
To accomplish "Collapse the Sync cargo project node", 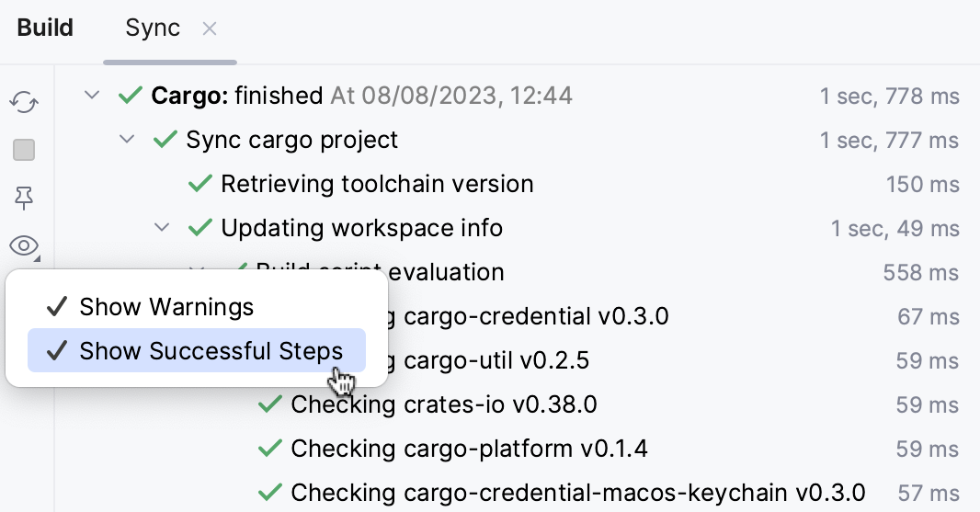I will (126, 140).
